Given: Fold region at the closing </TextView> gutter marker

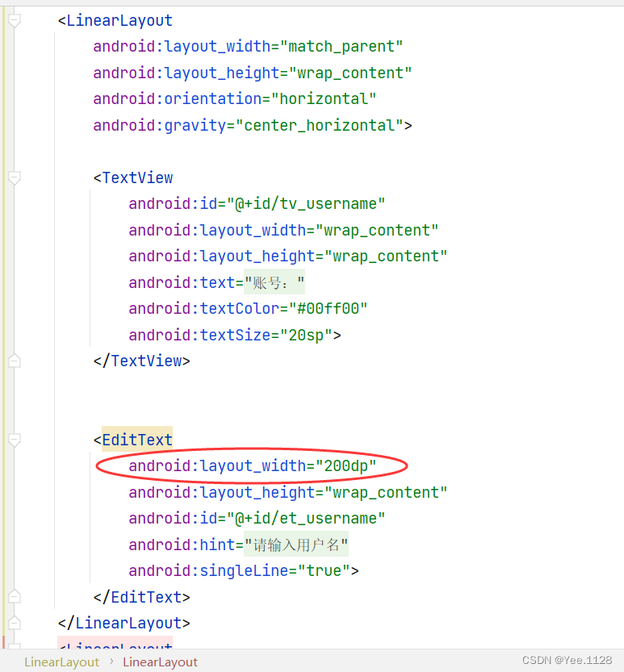Looking at the screenshot, I should click(15, 361).
